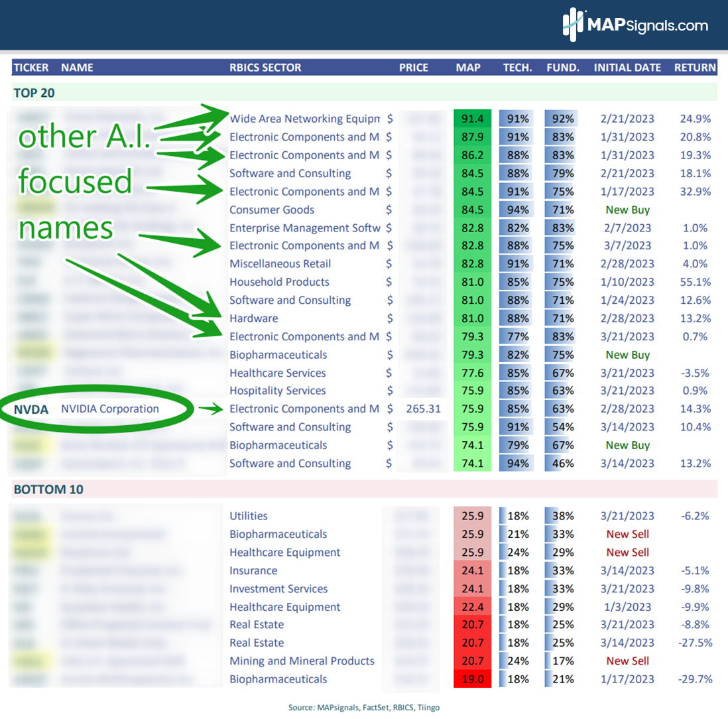The width and height of the screenshot is (728, 719).
Task: Click the NVDA ticker cell
Action: point(31,410)
